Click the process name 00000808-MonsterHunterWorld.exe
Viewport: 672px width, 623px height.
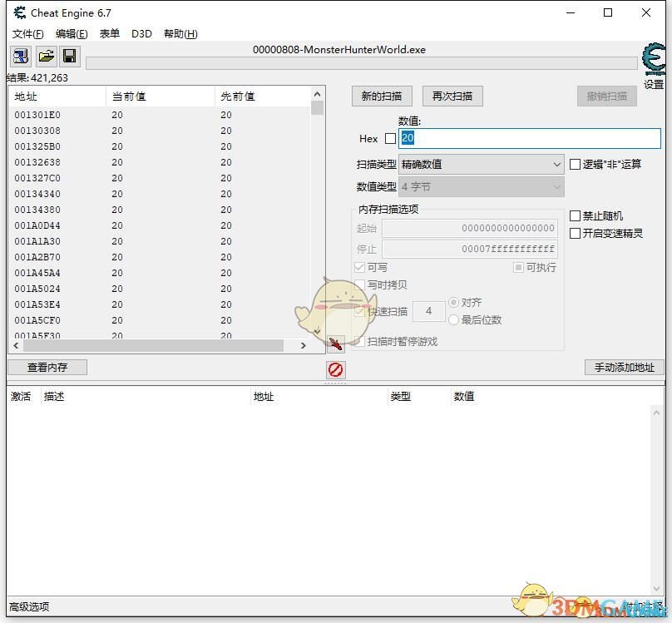click(x=339, y=50)
